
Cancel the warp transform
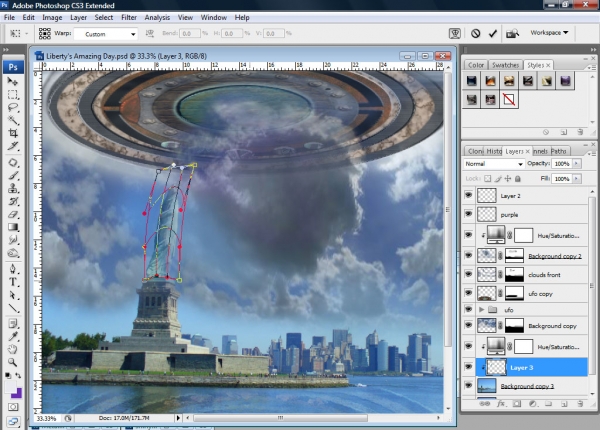coord(475,34)
